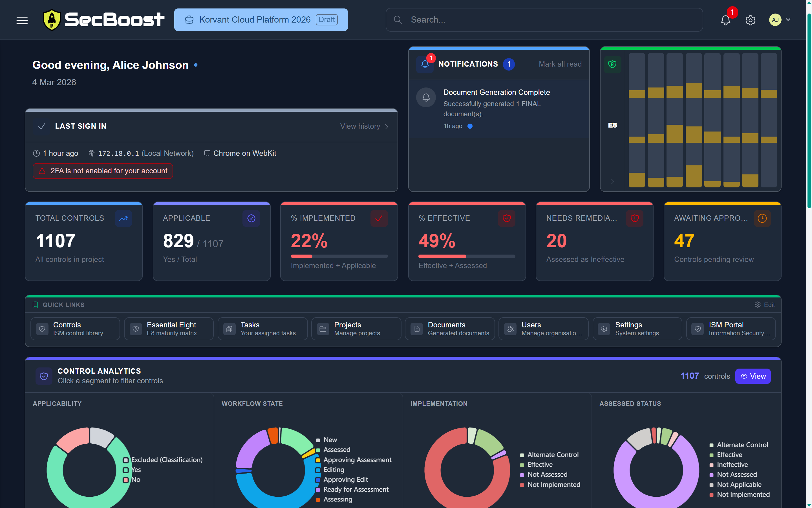Click the Needs Remediation shield alert icon
812x508 pixels.
click(x=634, y=218)
